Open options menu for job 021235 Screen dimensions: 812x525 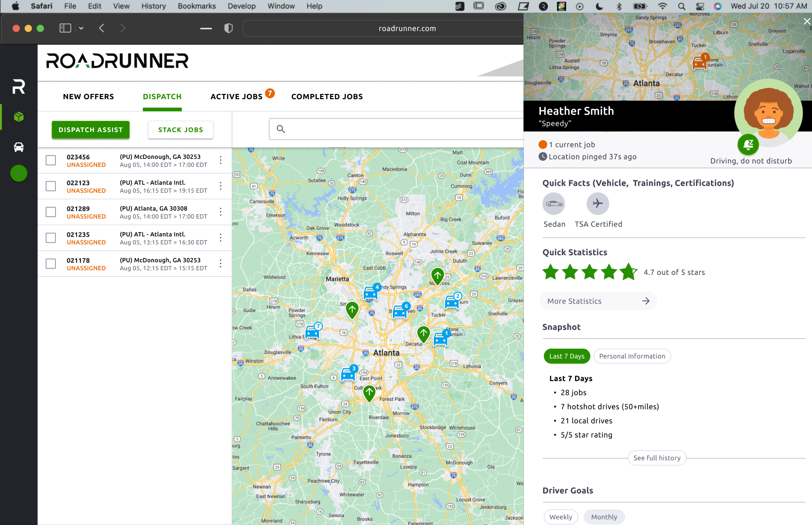pyautogui.click(x=220, y=238)
